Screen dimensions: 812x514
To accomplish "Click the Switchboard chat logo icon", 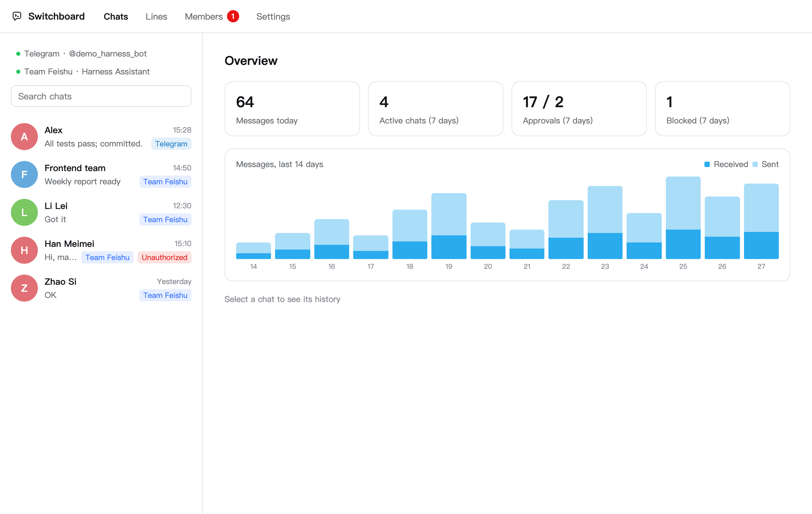I will (17, 16).
